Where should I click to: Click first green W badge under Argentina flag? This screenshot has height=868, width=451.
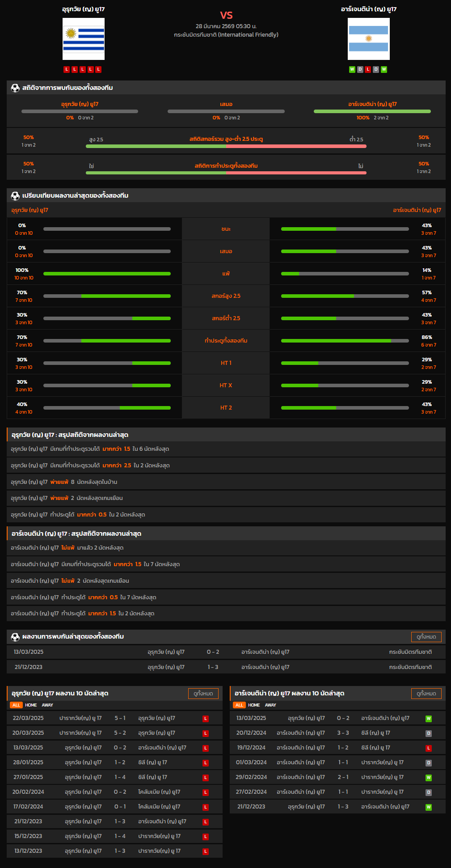coord(352,69)
